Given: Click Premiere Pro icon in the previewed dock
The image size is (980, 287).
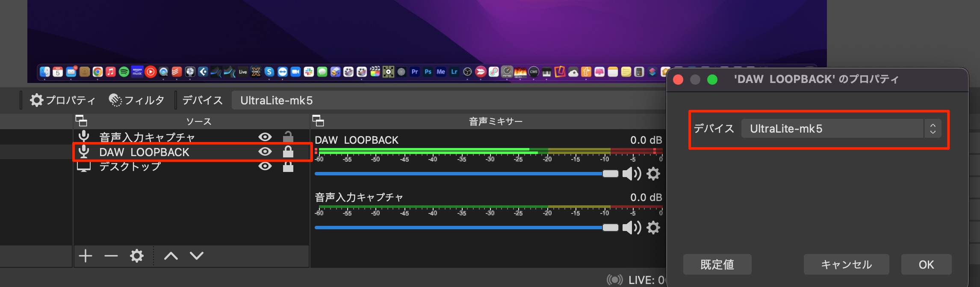Looking at the screenshot, I should tap(415, 72).
